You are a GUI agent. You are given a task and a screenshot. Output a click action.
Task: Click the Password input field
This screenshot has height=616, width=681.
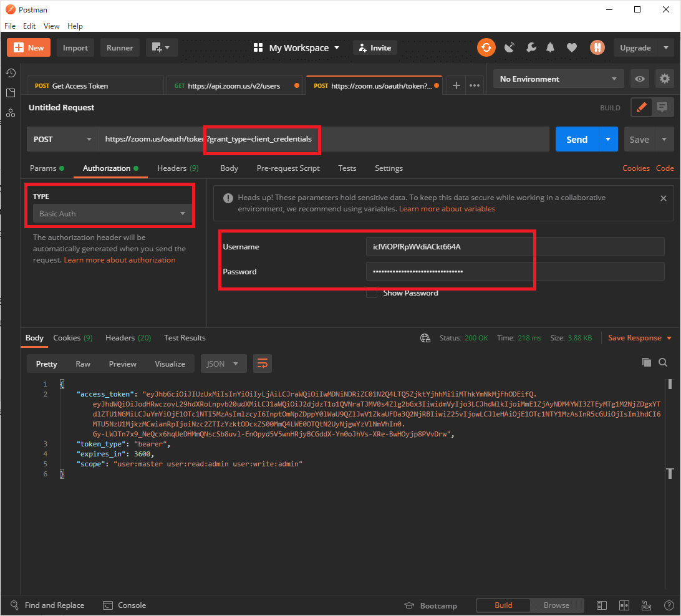(515, 271)
